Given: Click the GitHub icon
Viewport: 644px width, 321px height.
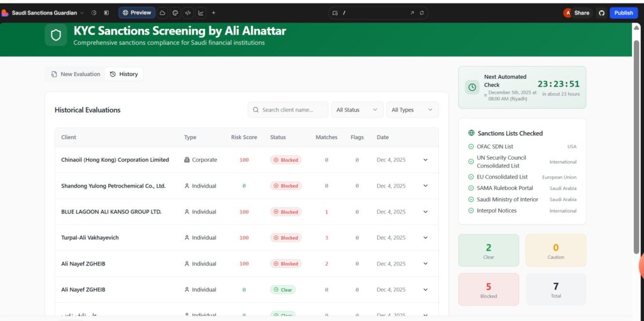Looking at the screenshot, I should click(601, 13).
